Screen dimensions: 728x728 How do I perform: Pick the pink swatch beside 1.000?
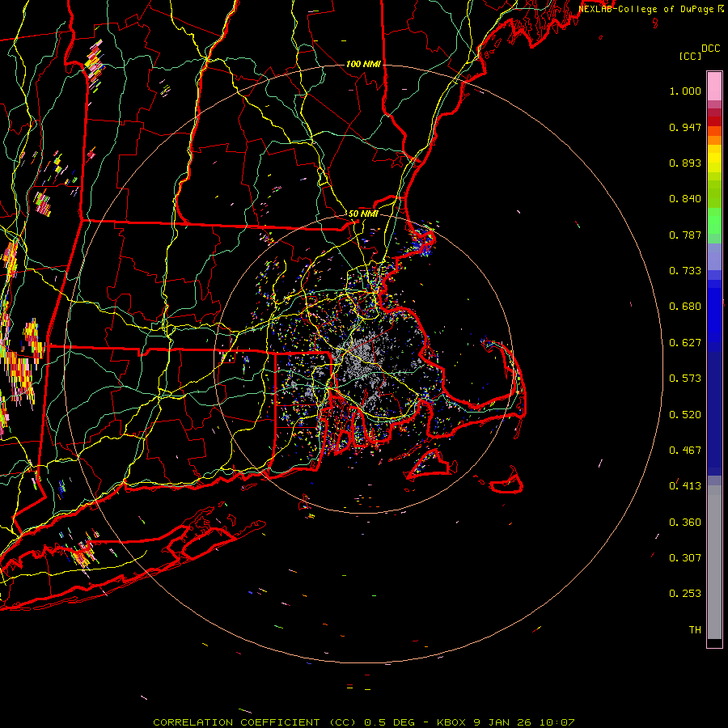(714, 87)
